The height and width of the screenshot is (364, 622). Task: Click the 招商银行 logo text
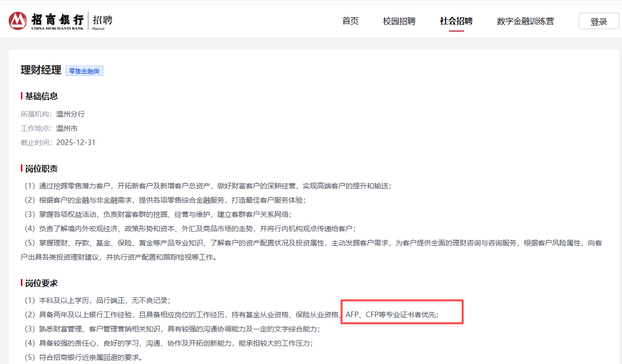click(x=57, y=19)
